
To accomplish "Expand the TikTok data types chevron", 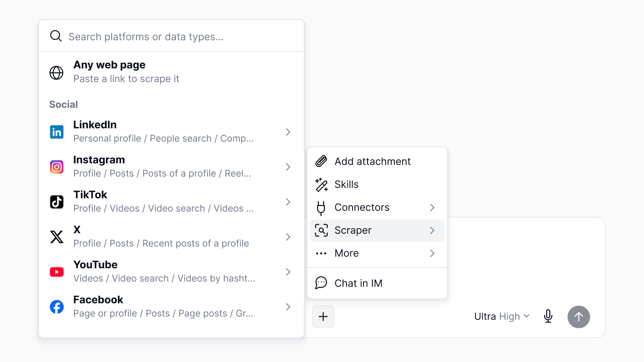I will click(x=288, y=202).
